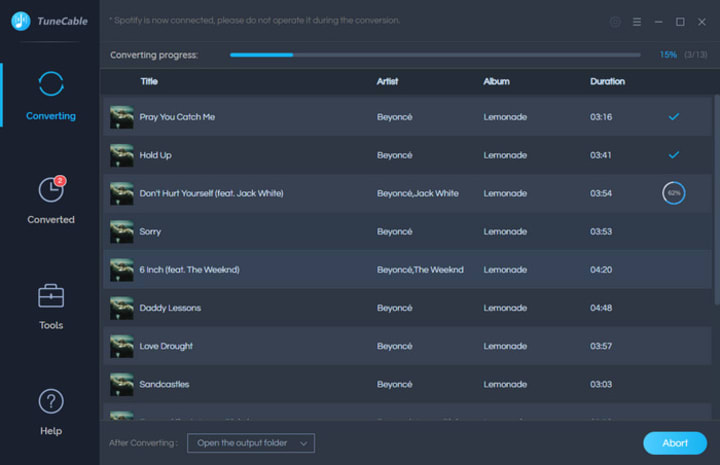Click the dropdown arrow after Converting option
This screenshot has width=720, height=465.
click(304, 443)
